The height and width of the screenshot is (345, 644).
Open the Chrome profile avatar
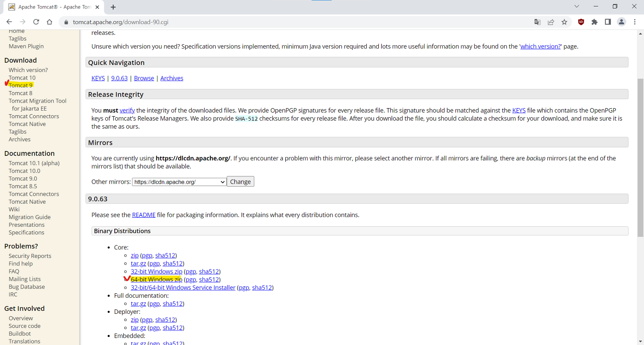click(621, 22)
